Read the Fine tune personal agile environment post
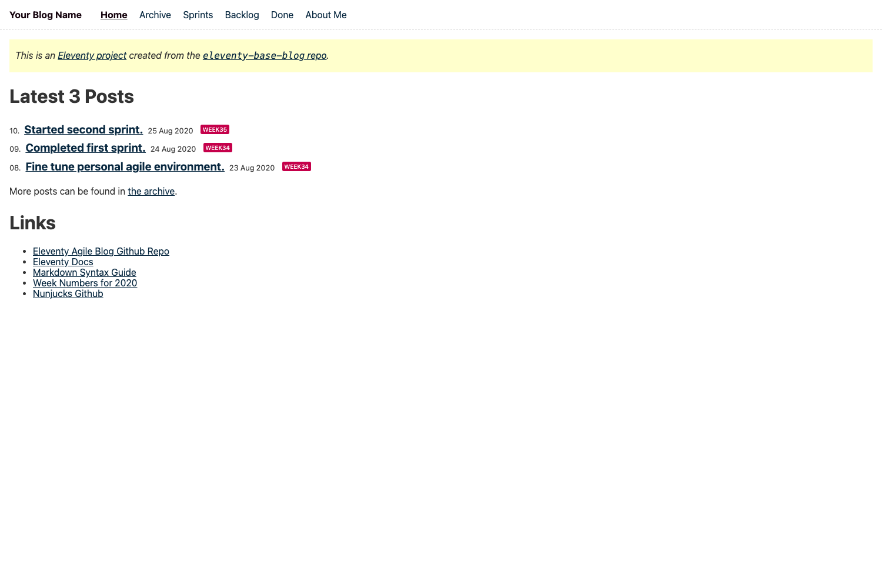 point(125,166)
